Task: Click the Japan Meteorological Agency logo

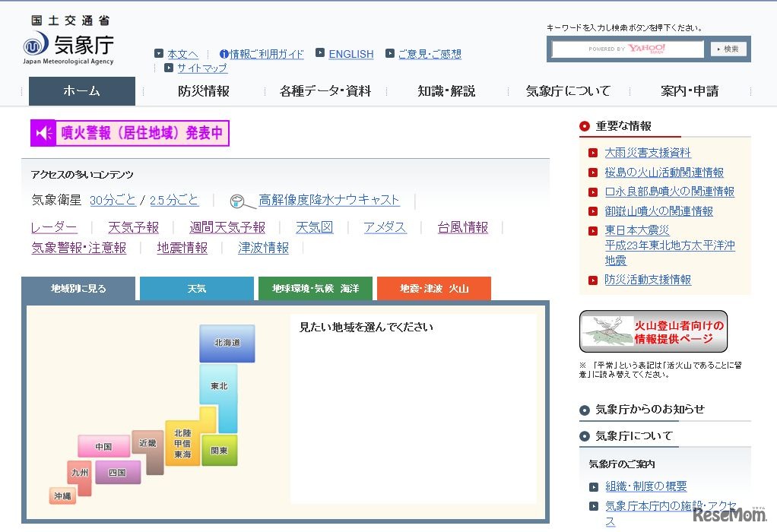Action: point(67,46)
